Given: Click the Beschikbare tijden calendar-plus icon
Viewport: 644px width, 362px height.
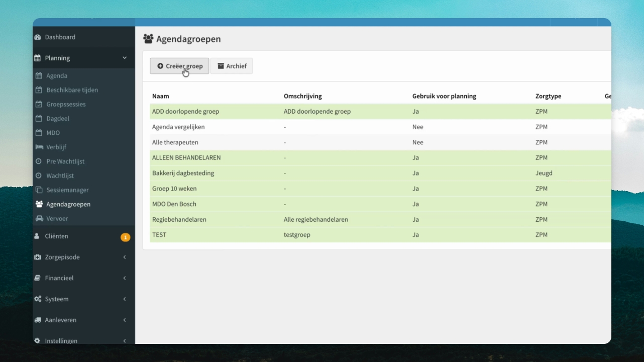Looking at the screenshot, I should coord(39,90).
